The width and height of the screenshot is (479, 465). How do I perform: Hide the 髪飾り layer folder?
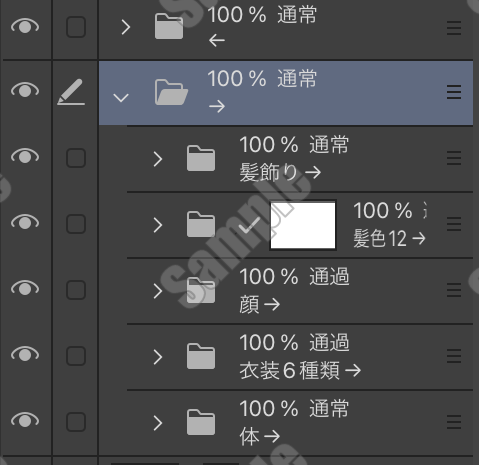[25, 156]
